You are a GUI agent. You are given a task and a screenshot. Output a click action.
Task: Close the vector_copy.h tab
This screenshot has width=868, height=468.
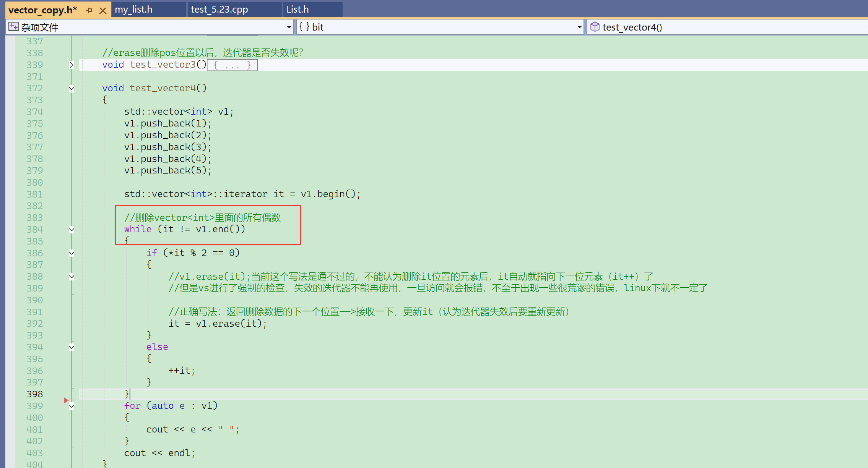tap(102, 10)
